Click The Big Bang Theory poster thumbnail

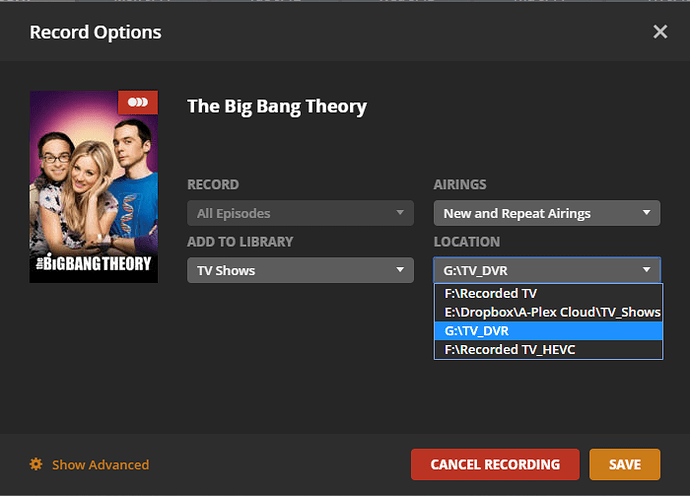point(94,187)
